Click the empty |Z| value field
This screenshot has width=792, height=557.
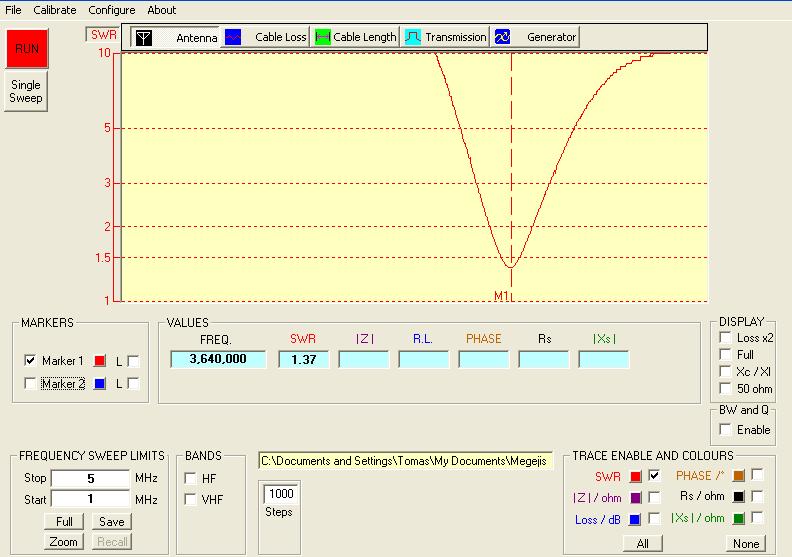pos(364,359)
